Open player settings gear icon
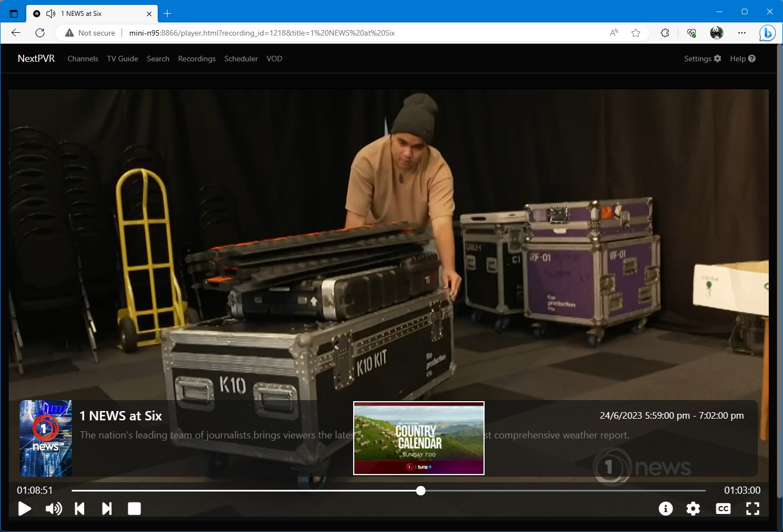This screenshot has width=783, height=532. [x=693, y=509]
